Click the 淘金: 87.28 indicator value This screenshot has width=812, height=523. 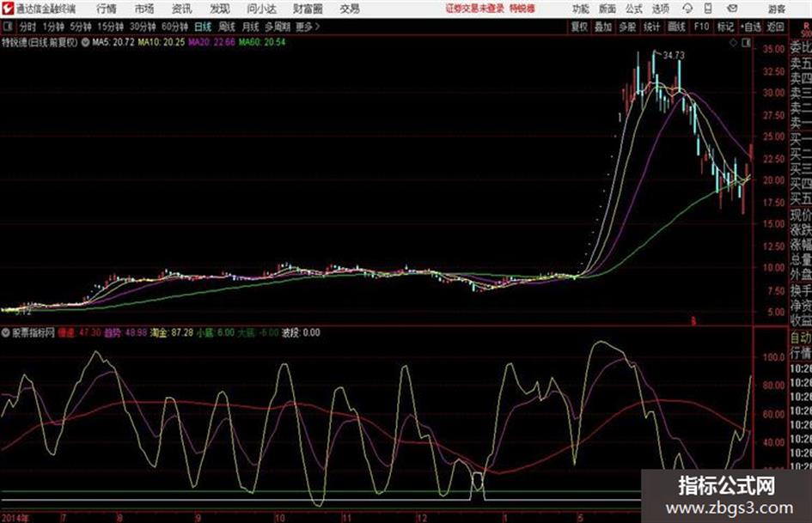pos(171,332)
